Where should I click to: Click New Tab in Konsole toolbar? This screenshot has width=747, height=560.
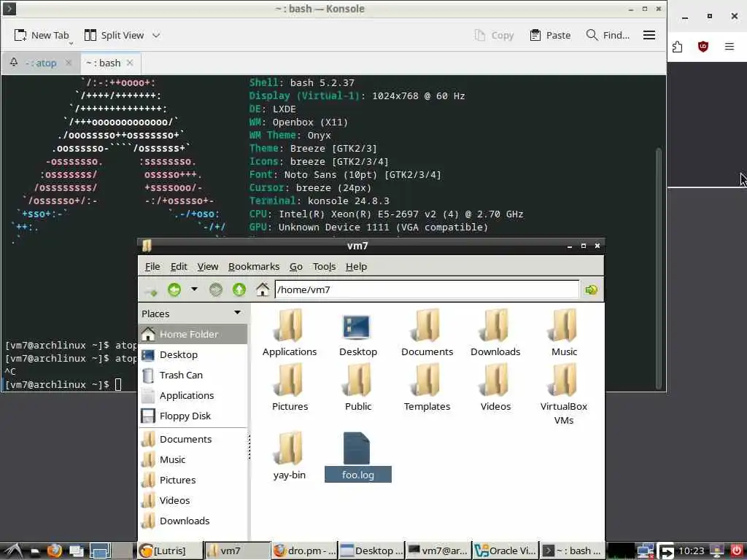[x=42, y=35]
